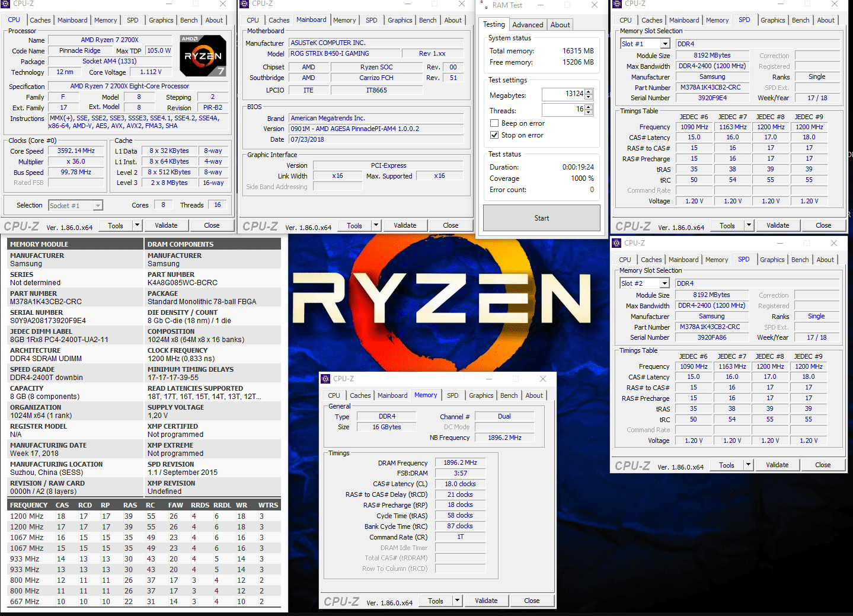Click the CPU-Z icon in Mainboard window title bar
This screenshot has height=616, width=853.
(x=244, y=4)
